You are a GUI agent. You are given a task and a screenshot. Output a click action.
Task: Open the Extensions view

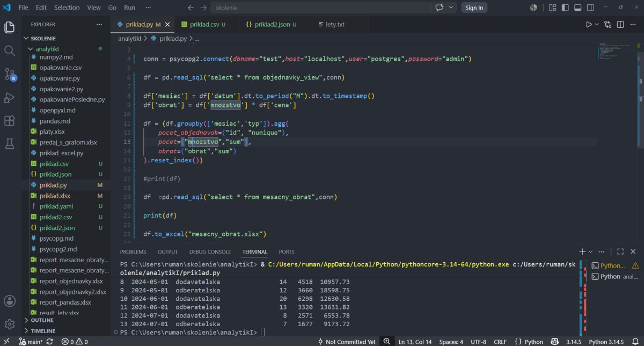tap(9, 121)
